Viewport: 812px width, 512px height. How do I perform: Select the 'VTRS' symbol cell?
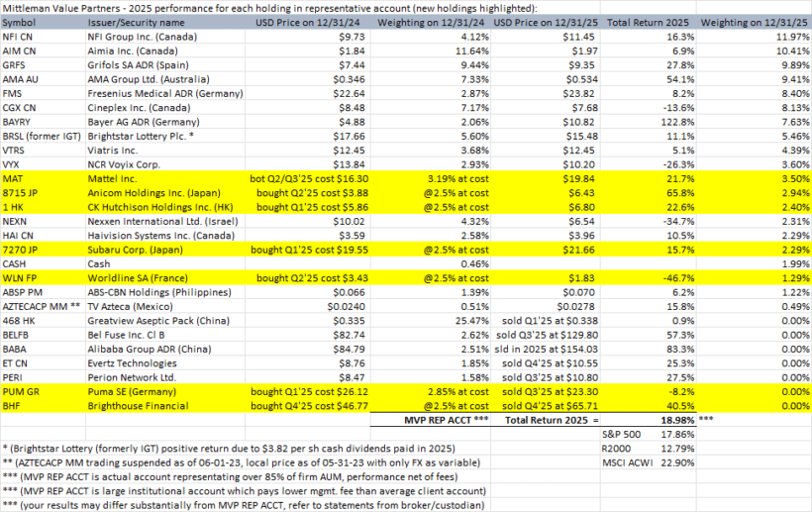[43, 151]
